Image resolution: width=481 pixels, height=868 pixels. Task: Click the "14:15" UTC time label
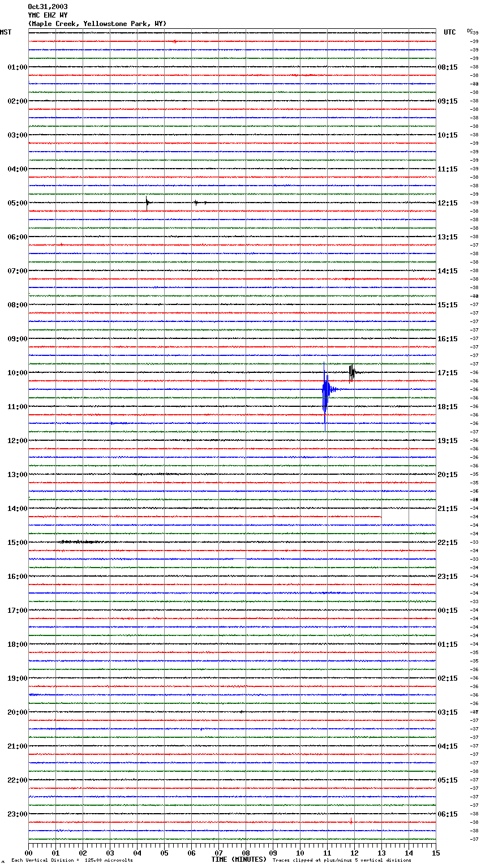pyautogui.click(x=448, y=271)
